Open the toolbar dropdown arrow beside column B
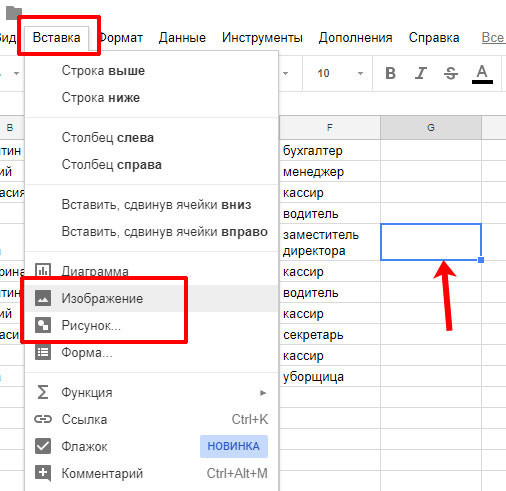The height and width of the screenshot is (491, 506). pyautogui.click(x=16, y=73)
